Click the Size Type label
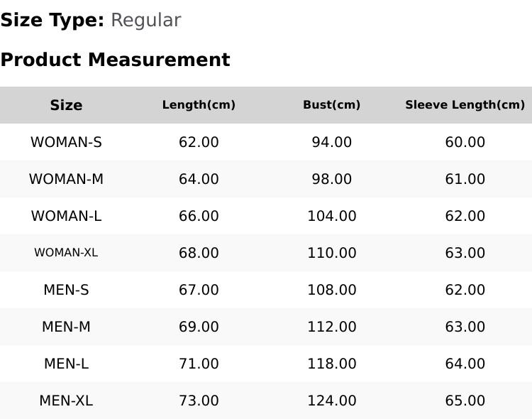Screen dimensions: 532x419 coord(52,21)
